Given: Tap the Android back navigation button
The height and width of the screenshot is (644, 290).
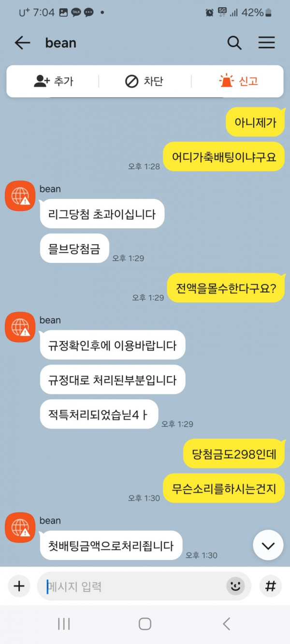Looking at the screenshot, I should click(x=226, y=624).
